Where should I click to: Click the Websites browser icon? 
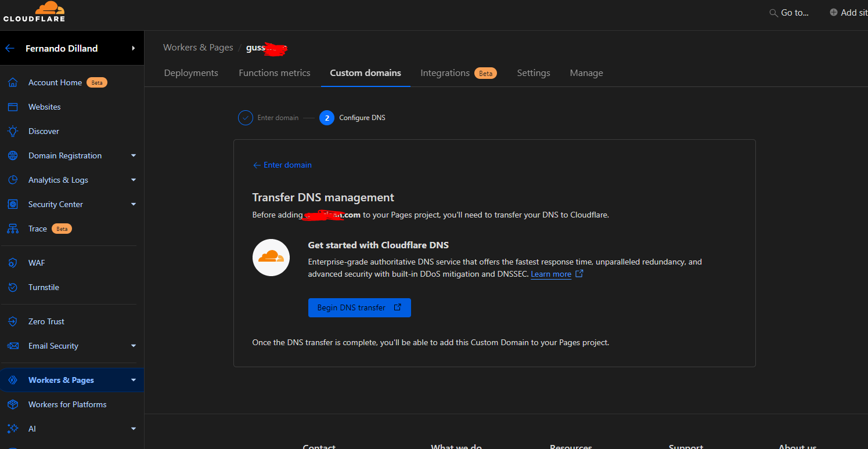[x=13, y=107]
